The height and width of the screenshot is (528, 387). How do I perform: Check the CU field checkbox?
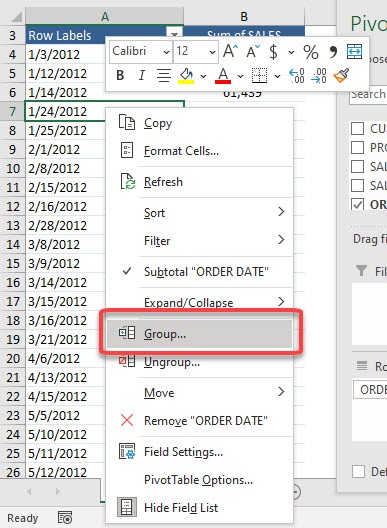coord(357,128)
